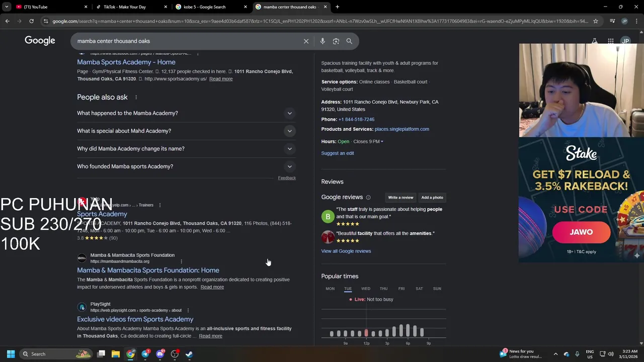Open the media controls icon in Chrome toolbar
The image size is (644, 362).
pyautogui.click(x=612, y=21)
